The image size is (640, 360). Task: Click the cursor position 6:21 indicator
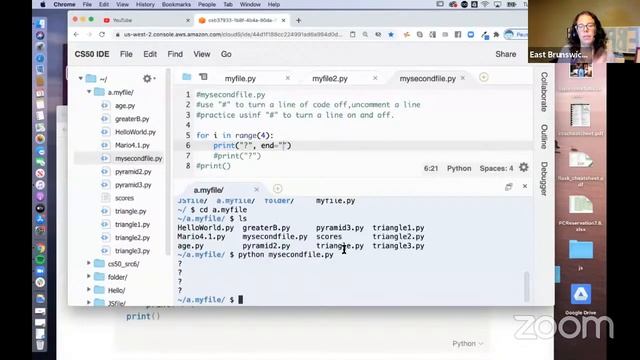pyautogui.click(x=431, y=168)
